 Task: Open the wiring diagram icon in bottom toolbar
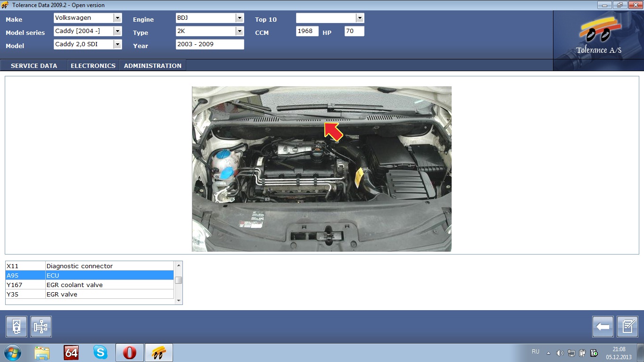click(41, 326)
